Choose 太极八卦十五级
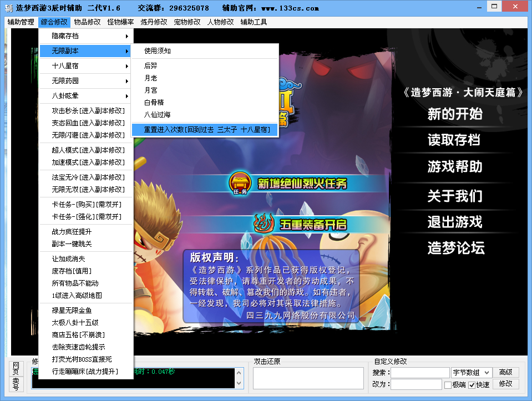This screenshot has width=532, height=401. tap(86, 322)
